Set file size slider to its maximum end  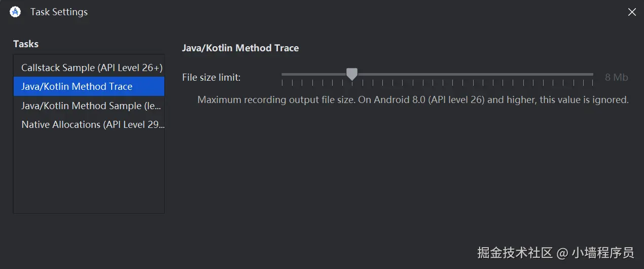point(592,75)
